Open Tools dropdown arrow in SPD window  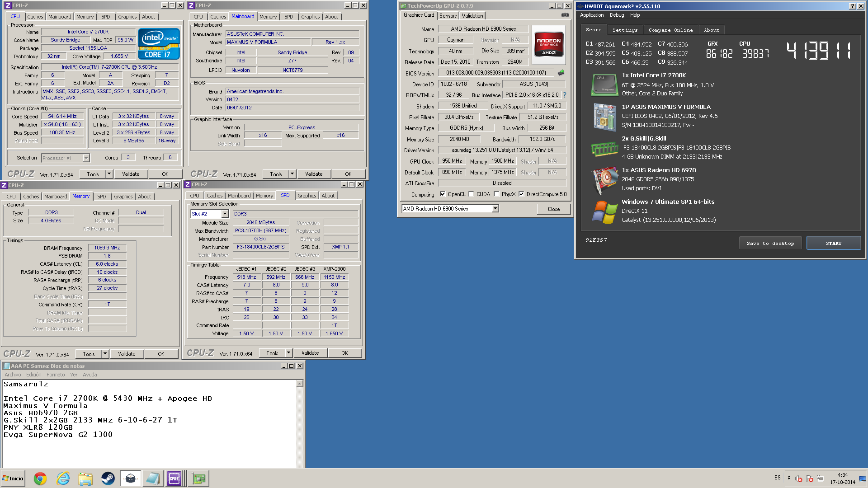click(288, 353)
